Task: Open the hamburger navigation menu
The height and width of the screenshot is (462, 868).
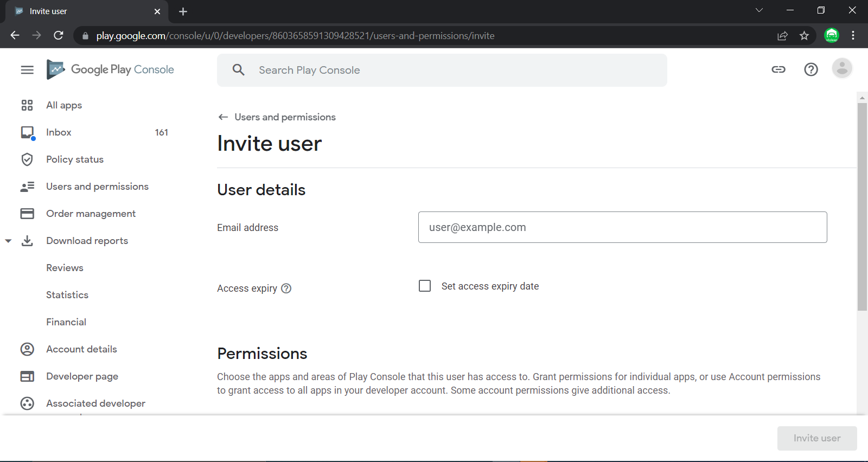Action: [27, 70]
